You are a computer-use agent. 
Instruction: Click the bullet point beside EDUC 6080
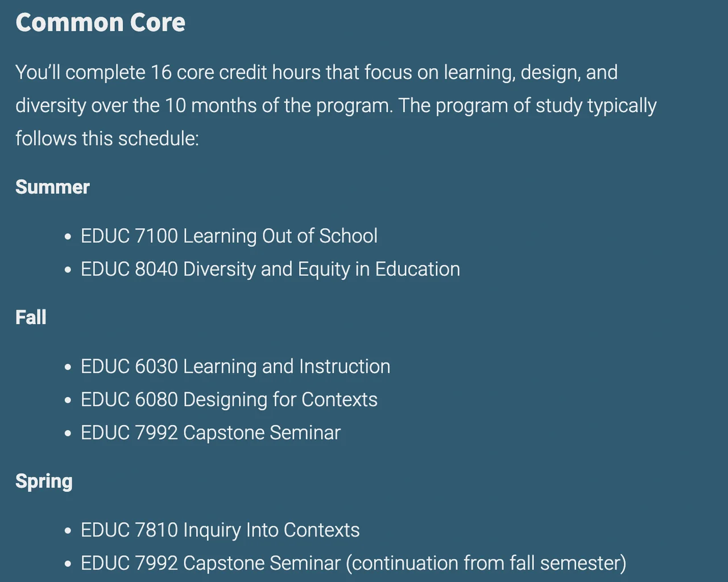pos(68,400)
